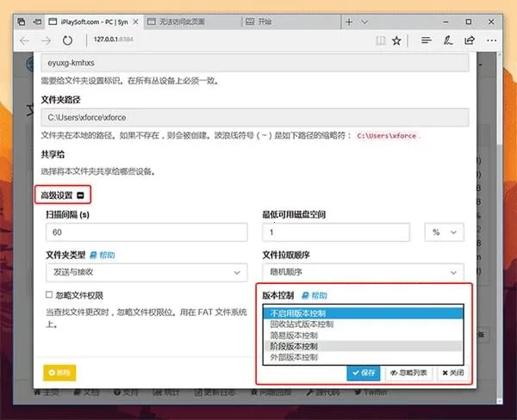517x420 pixels.
Task: Select 回收站式版本控制 from the list
Action: (302, 324)
